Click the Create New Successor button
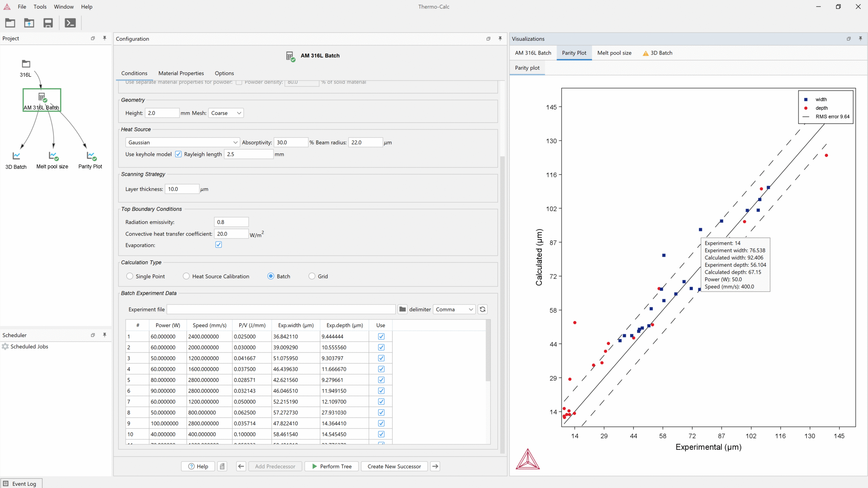This screenshot has height=488, width=868. coord(394,466)
